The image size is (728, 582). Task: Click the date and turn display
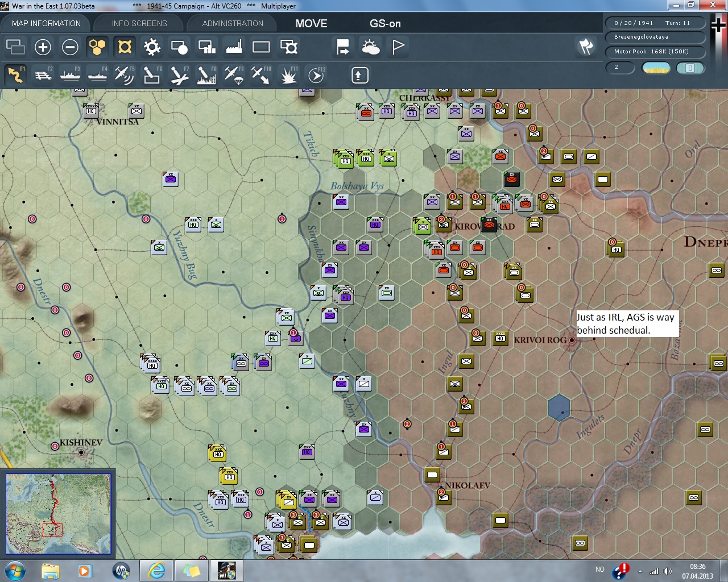[x=655, y=23]
